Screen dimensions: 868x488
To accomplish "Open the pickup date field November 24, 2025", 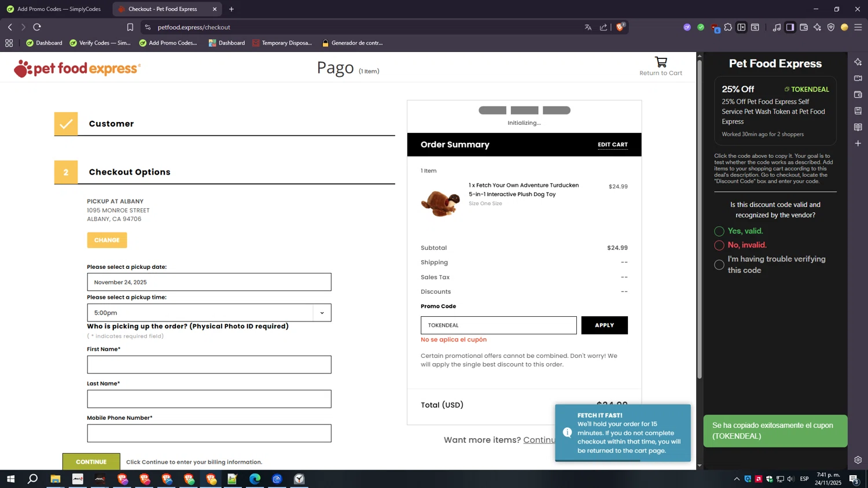I will point(209,282).
